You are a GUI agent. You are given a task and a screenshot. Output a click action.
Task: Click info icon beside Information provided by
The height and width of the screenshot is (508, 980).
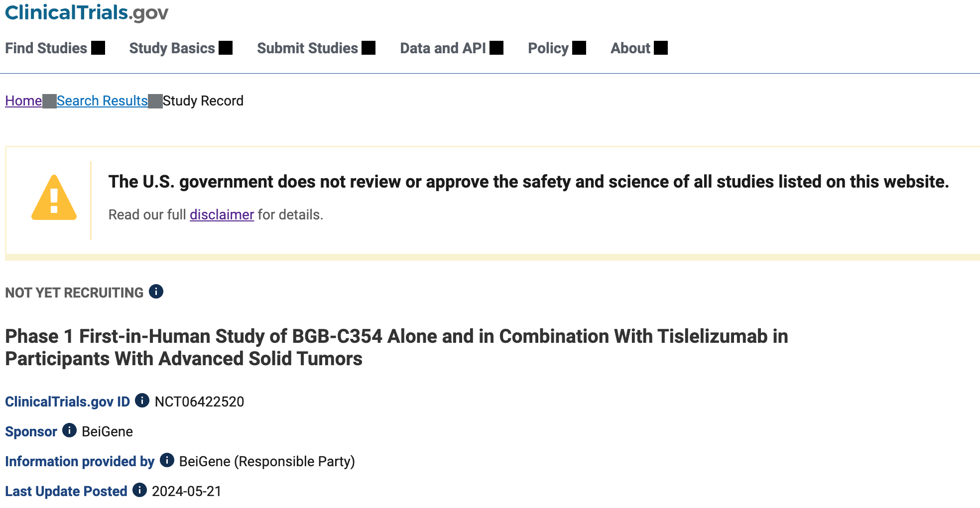click(x=167, y=460)
